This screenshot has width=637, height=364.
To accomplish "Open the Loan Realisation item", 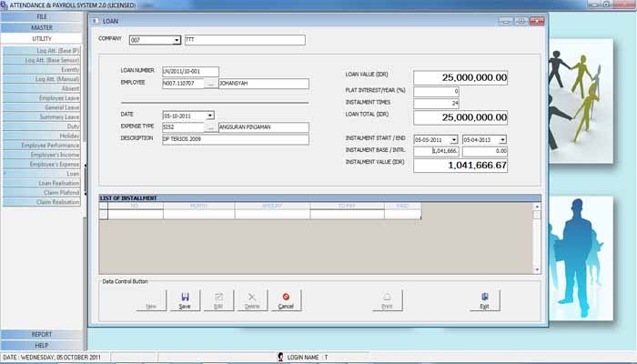I will click(x=42, y=183).
